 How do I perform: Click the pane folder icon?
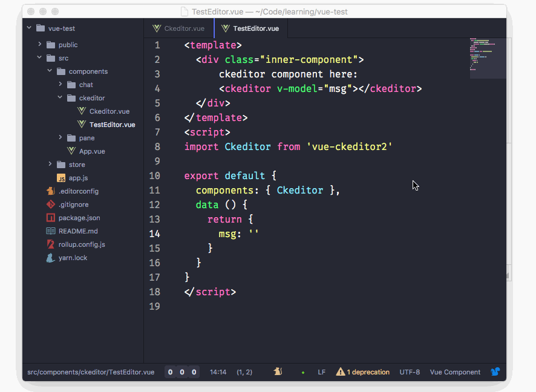pos(71,138)
